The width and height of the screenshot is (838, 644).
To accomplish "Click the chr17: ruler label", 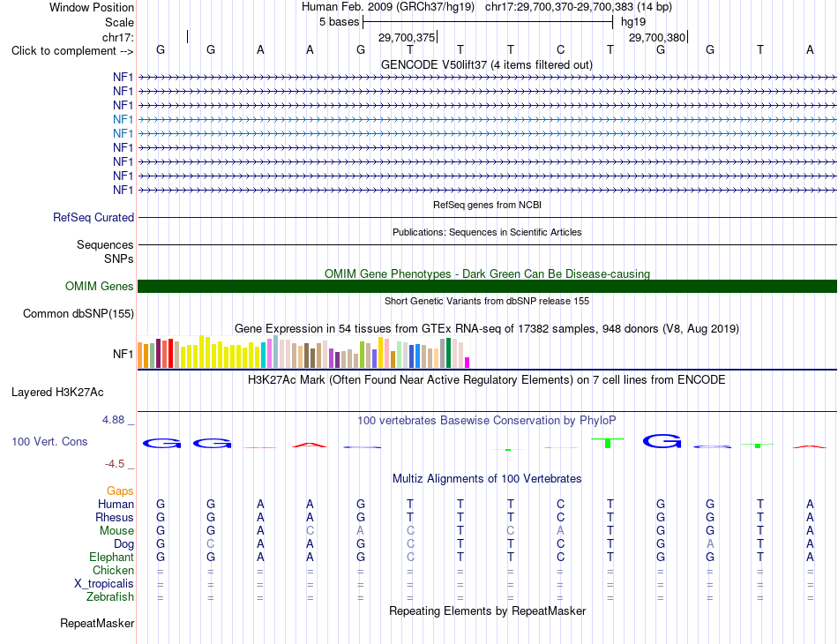I will coord(118,37).
